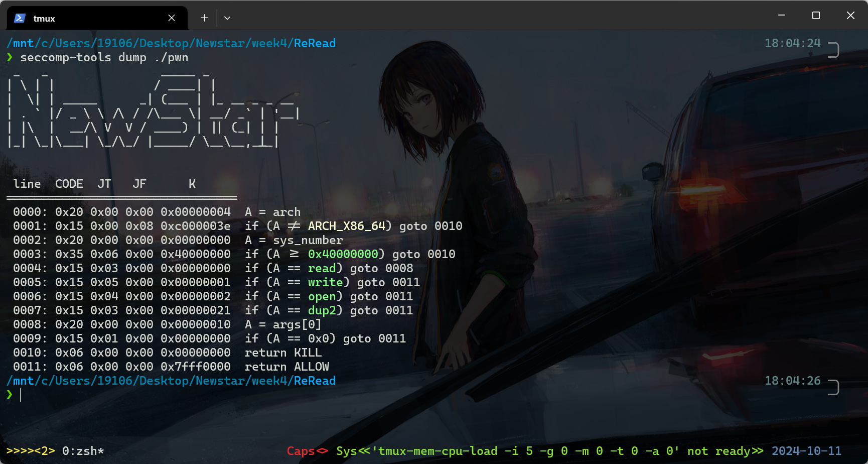Click the green prompt arrow beside seccomp-tools command
This screenshot has width=868, height=464.
tap(10, 57)
